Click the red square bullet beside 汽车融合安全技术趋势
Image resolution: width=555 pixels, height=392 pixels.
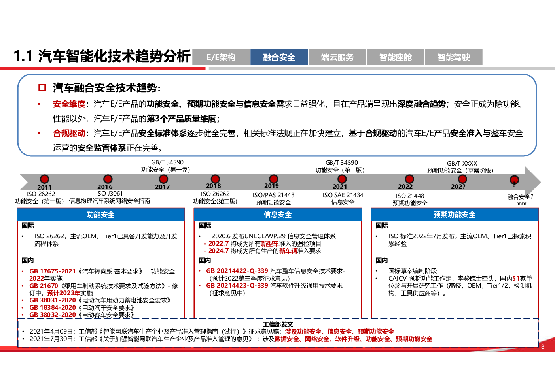42,87
